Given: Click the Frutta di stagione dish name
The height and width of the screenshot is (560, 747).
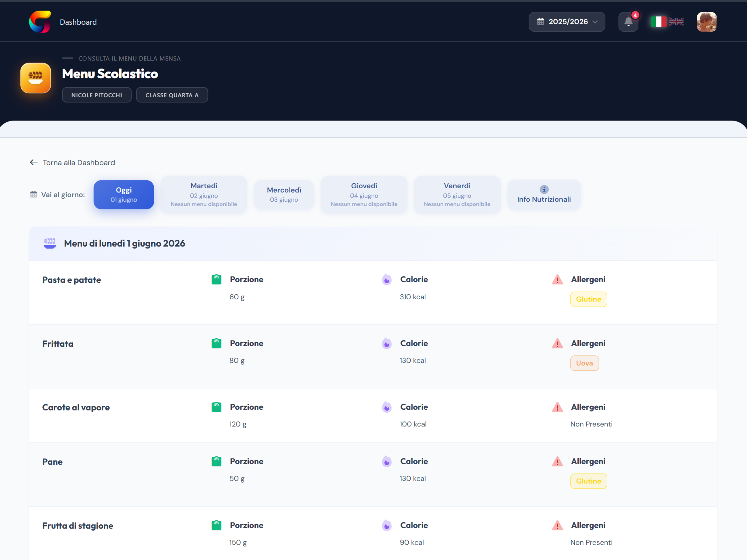Looking at the screenshot, I should point(78,526).
